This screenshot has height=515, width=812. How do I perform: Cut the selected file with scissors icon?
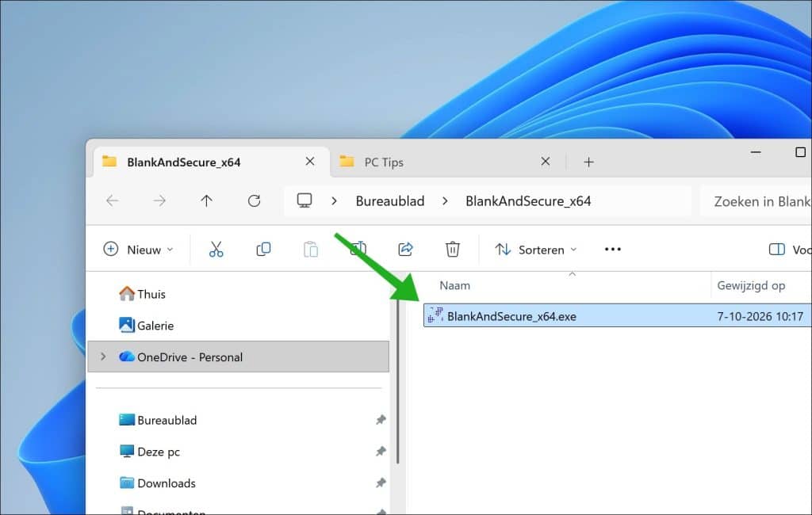(216, 250)
